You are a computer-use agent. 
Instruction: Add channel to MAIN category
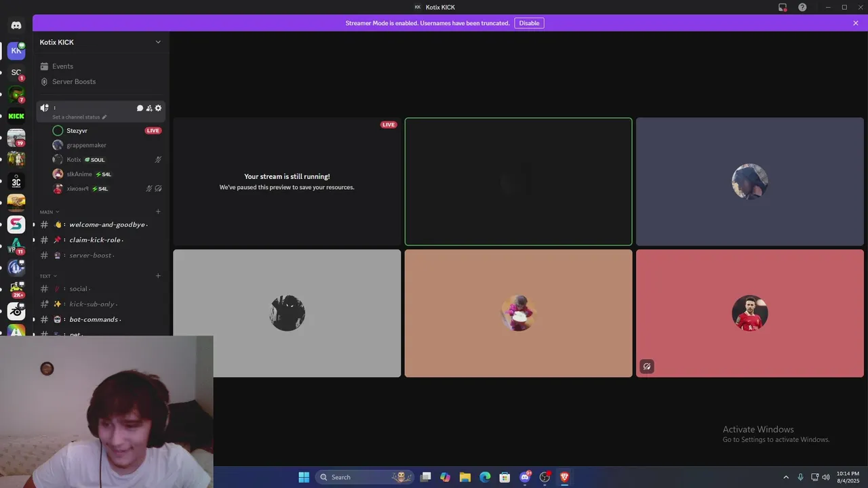pyautogui.click(x=158, y=211)
